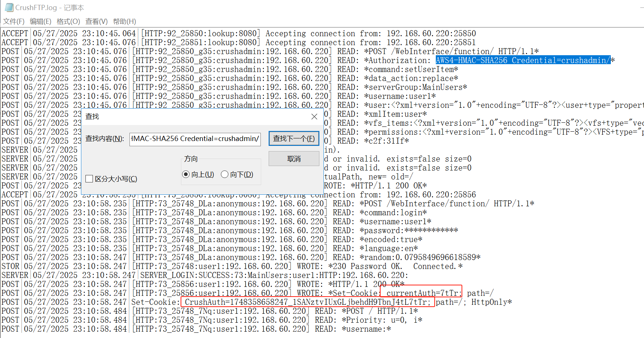Click the masked password log entry
This screenshot has height=338, width=644.
(x=409, y=231)
